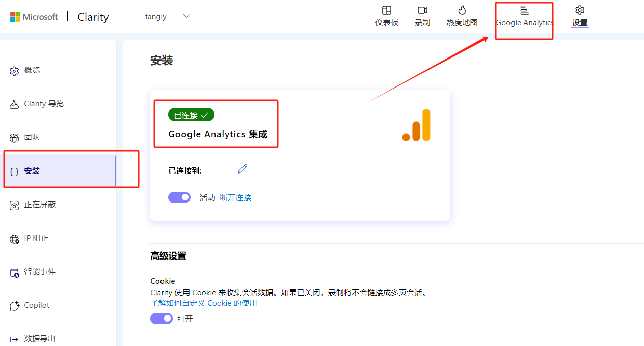Screen dimensions: 644x346
Task: Edit connected property with pencil icon
Action: point(243,169)
